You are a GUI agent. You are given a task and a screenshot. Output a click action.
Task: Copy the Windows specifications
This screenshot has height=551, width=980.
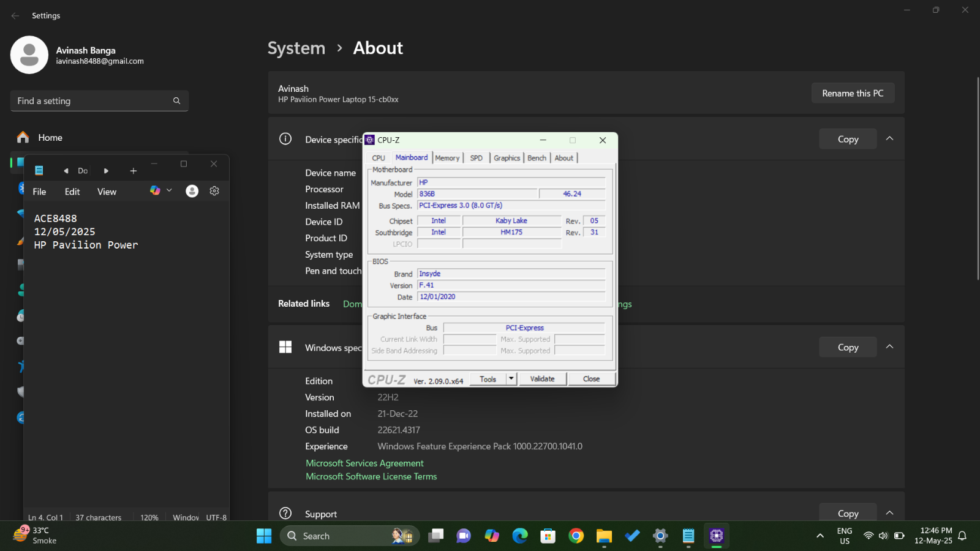(x=848, y=347)
